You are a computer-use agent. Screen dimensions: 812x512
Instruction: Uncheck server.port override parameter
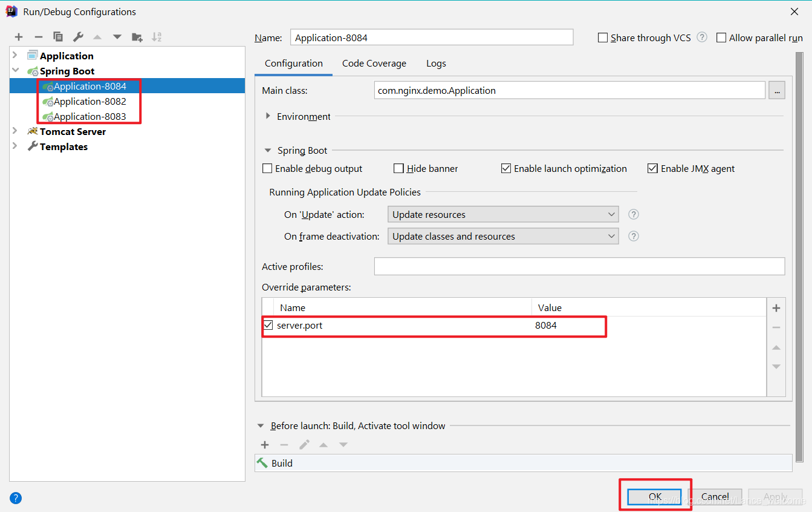coord(268,325)
